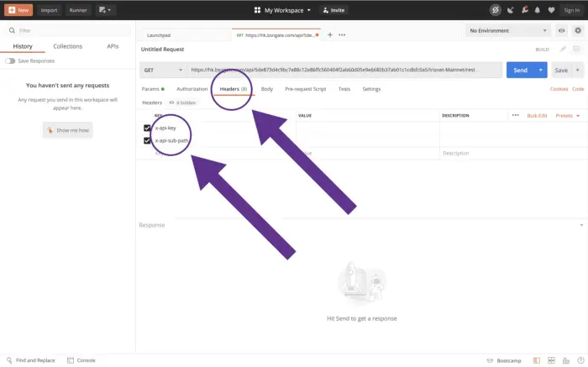Screen dimensions: 588x367
Task: Click the Invite button
Action: click(x=333, y=10)
